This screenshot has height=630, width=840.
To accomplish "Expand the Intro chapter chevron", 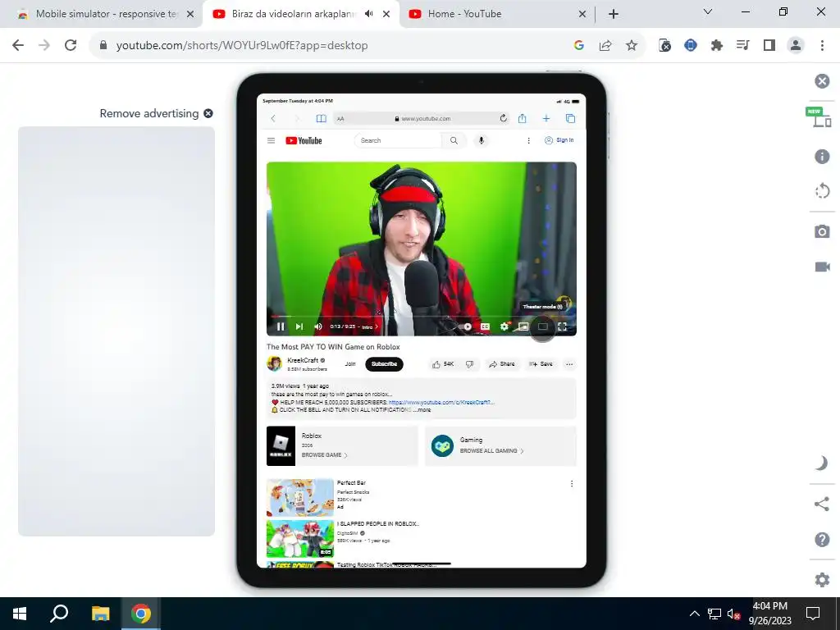I will point(376,326).
